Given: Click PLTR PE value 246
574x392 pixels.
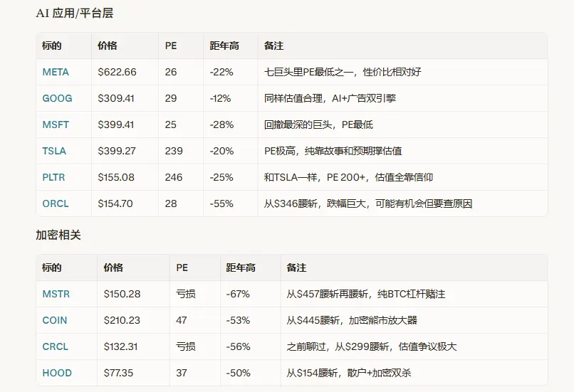Looking at the screenshot, I should pyautogui.click(x=174, y=177).
